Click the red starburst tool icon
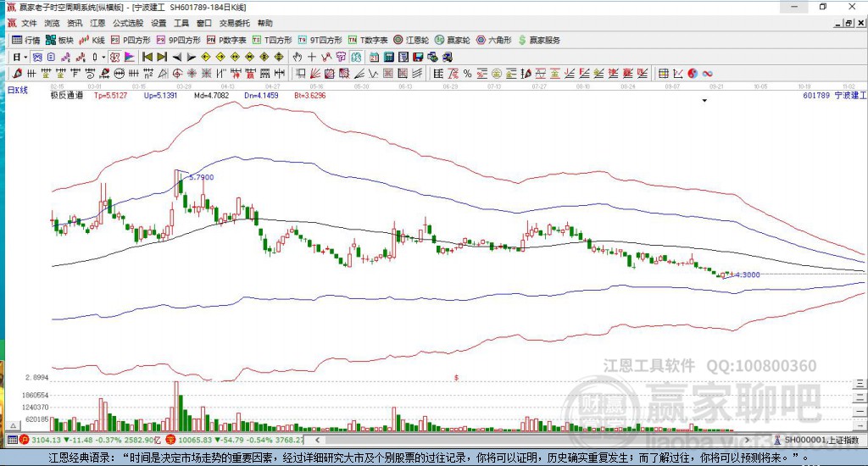 pos(192,74)
